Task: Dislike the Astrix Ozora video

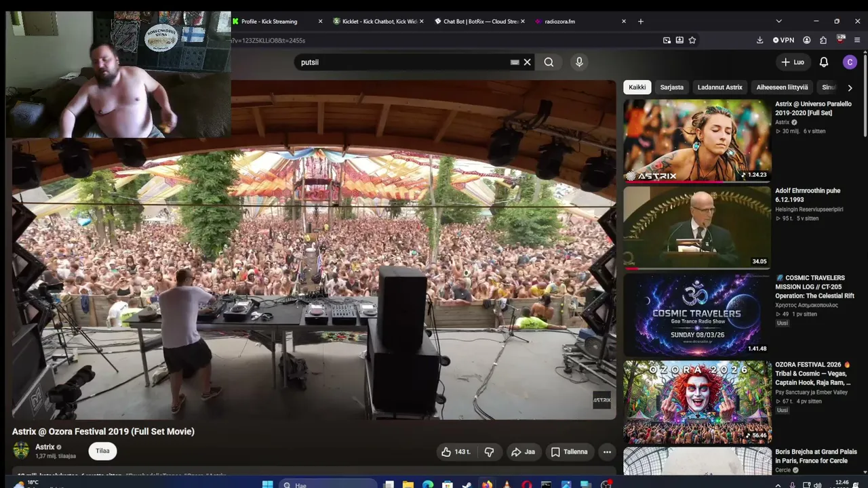Action: [489, 452]
